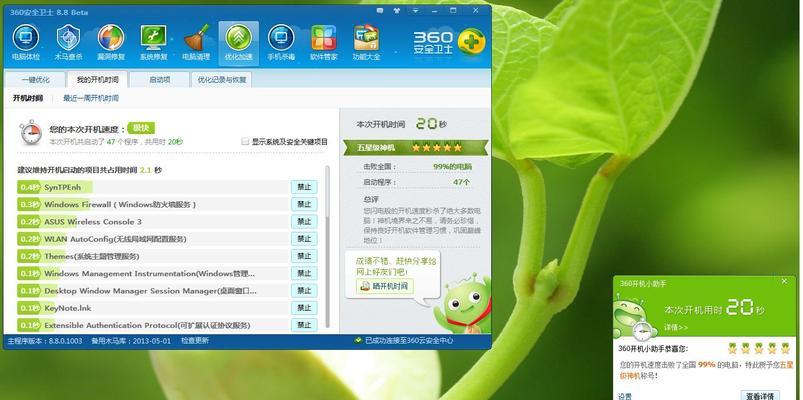
Task: Close the 360开机小助手 popup
Action: click(x=784, y=282)
